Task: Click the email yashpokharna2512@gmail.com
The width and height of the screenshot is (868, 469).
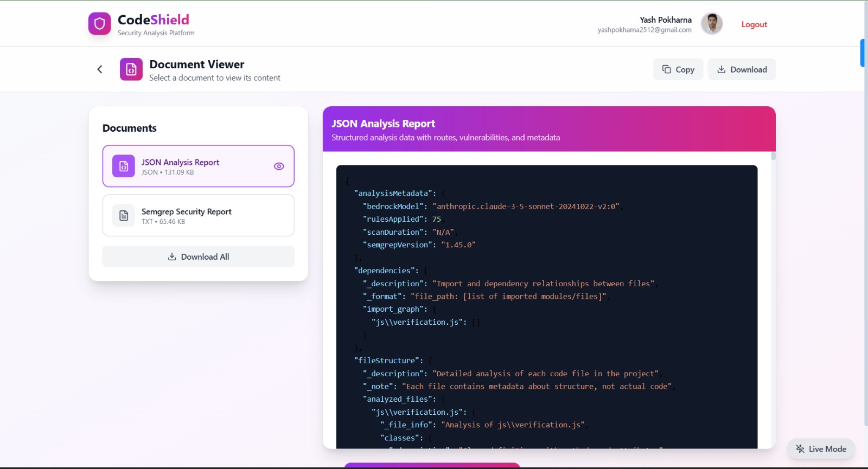Action: [644, 30]
